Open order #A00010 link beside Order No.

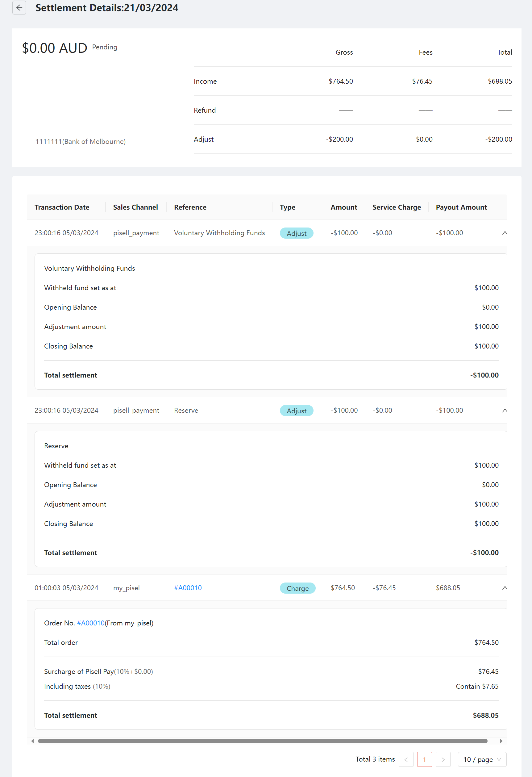[x=90, y=623]
